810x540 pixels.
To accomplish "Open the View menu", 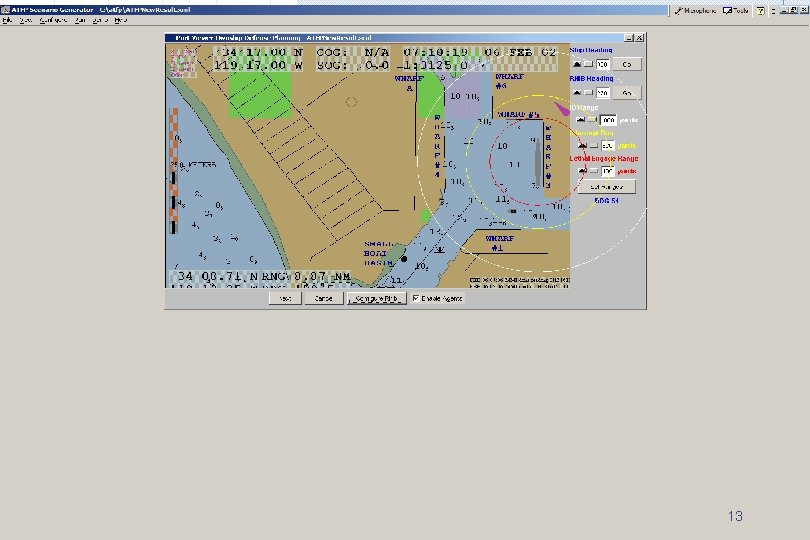I will [26, 20].
